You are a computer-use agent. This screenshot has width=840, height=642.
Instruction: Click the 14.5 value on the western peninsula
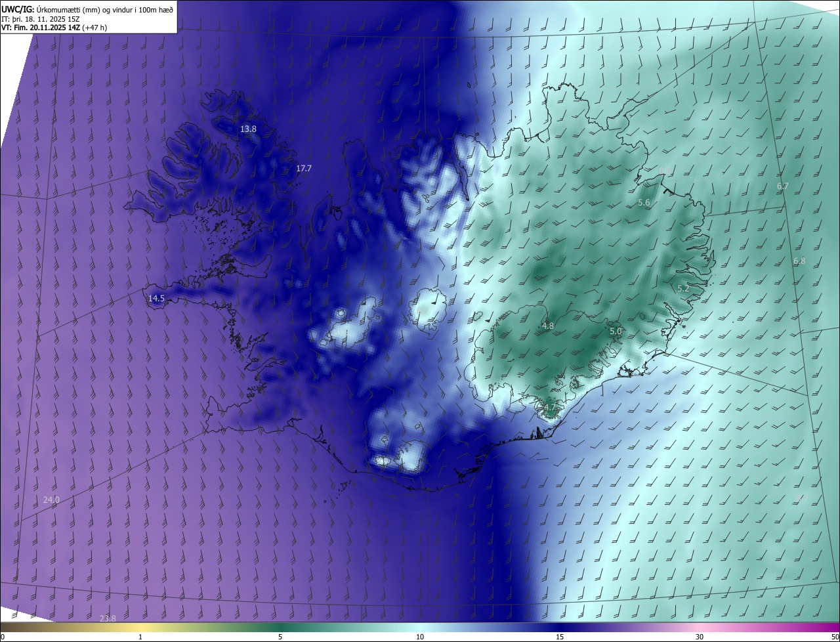point(156,298)
